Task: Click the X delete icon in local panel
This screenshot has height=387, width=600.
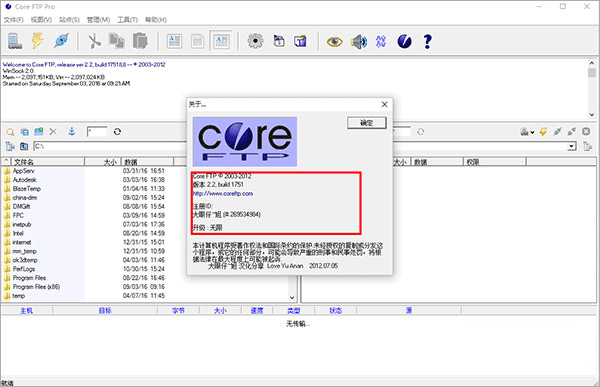Action: (53, 132)
